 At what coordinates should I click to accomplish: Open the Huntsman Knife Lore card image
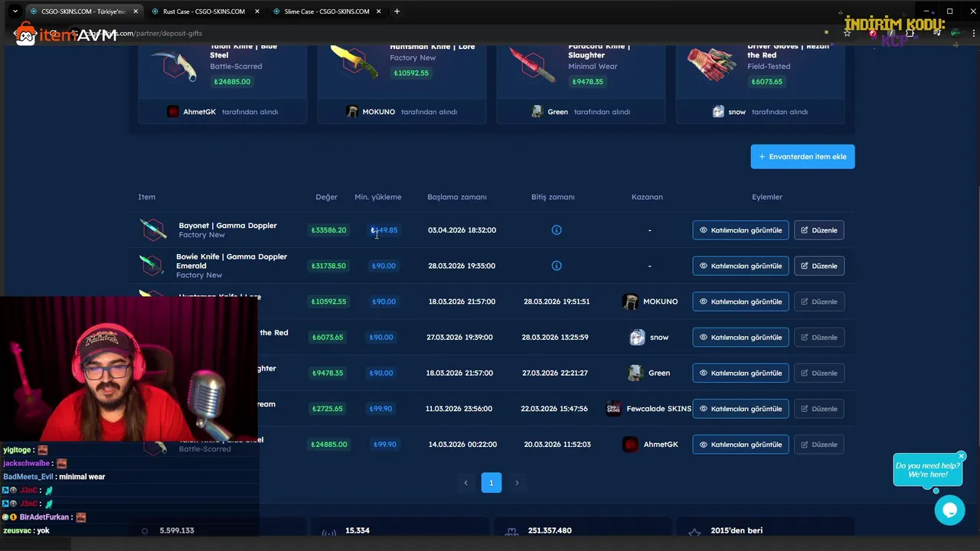[x=354, y=63]
